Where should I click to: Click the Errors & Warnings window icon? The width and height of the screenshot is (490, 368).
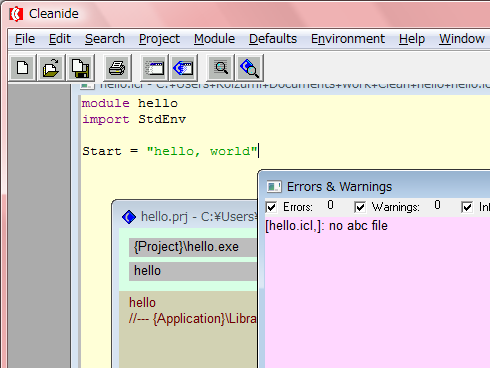coord(274,187)
